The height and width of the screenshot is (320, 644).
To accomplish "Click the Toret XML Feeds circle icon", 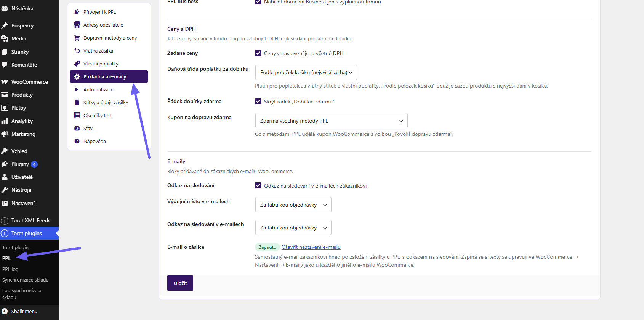I will pos(5,221).
